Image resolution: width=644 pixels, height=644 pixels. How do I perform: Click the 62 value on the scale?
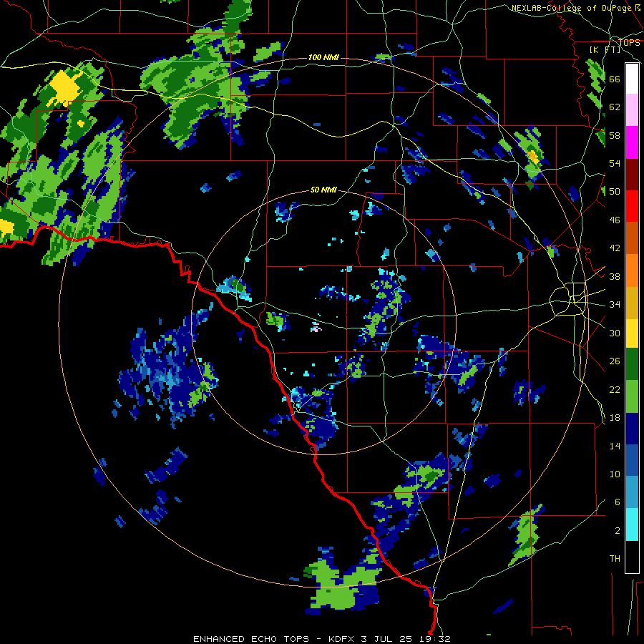click(615, 107)
